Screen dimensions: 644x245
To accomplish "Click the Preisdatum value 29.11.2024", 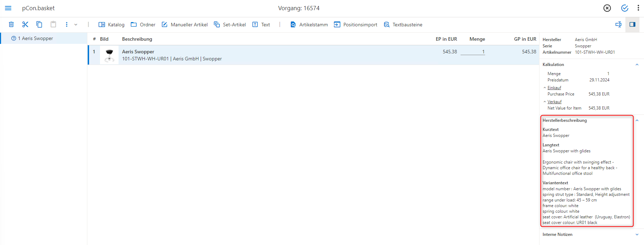I will [x=599, y=80].
